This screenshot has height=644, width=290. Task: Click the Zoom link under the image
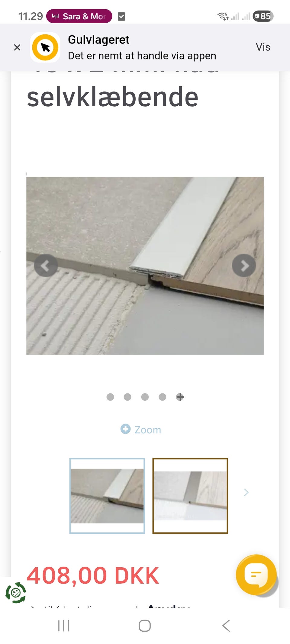pos(141,429)
